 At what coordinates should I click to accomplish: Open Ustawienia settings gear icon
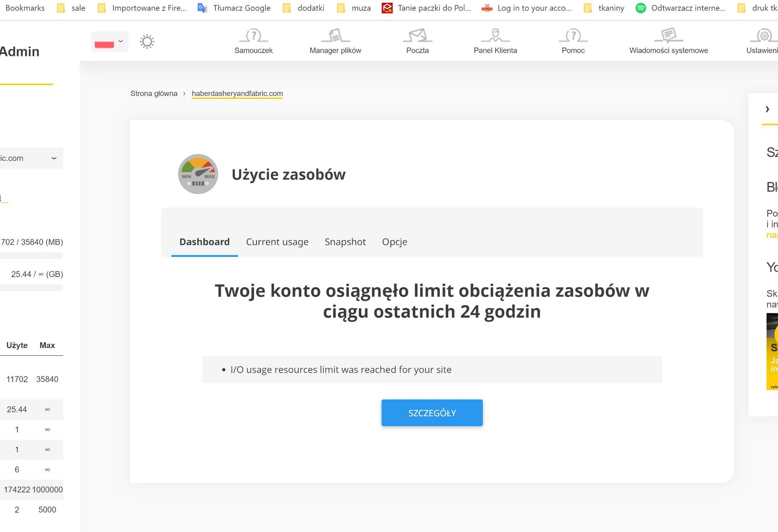tap(764, 36)
